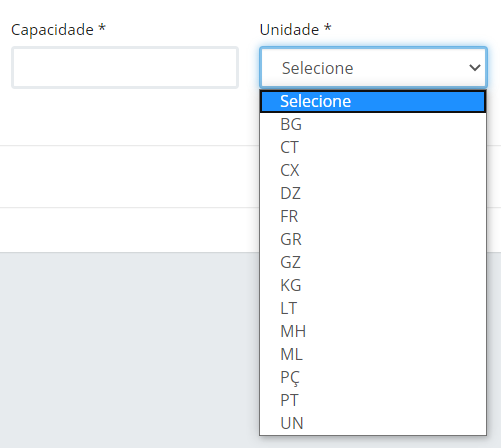
Task: Click the Capacidade input field
Action: (x=125, y=68)
